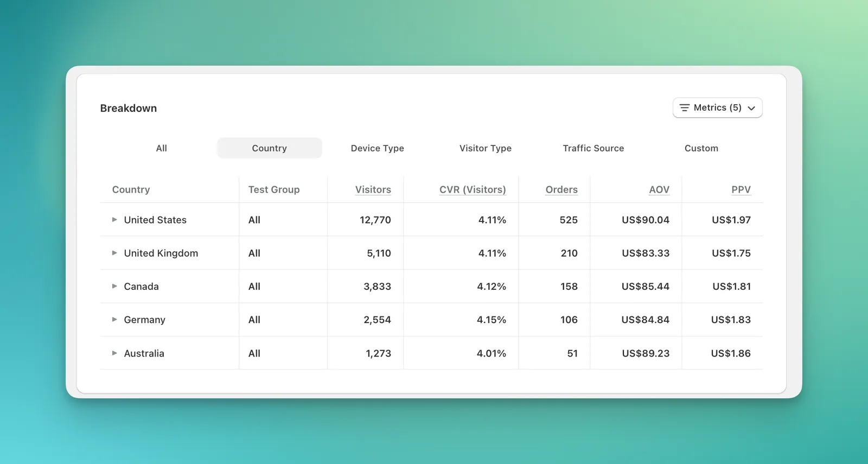Expand the United States row
This screenshot has width=868, height=464.
pyautogui.click(x=114, y=220)
